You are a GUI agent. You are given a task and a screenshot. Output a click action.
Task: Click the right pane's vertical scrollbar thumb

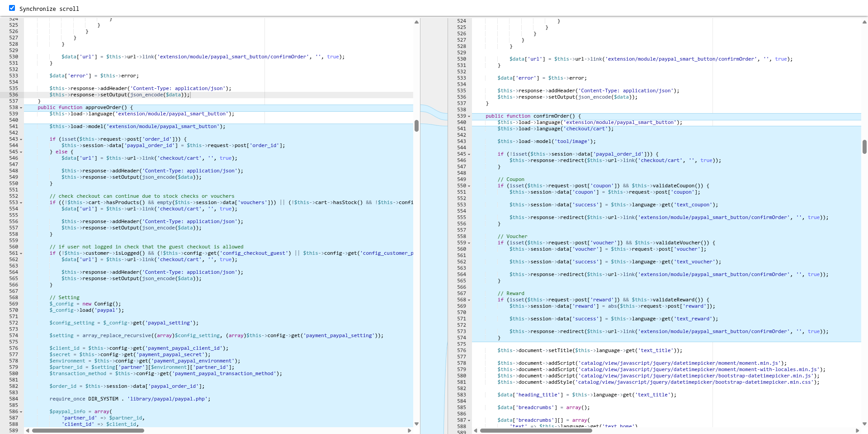(864, 147)
